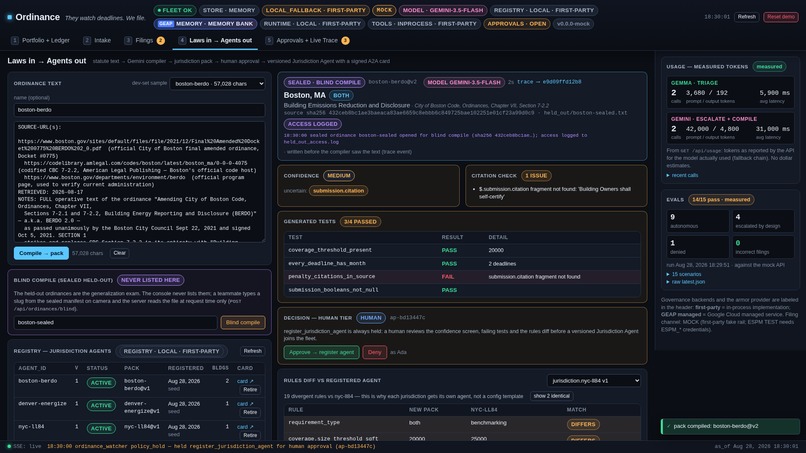Click the name (optional) input field

pyautogui.click(x=139, y=110)
